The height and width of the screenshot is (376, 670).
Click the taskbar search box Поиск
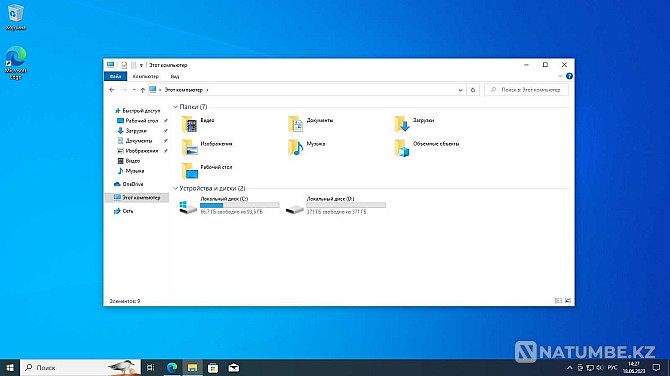click(x=80, y=367)
